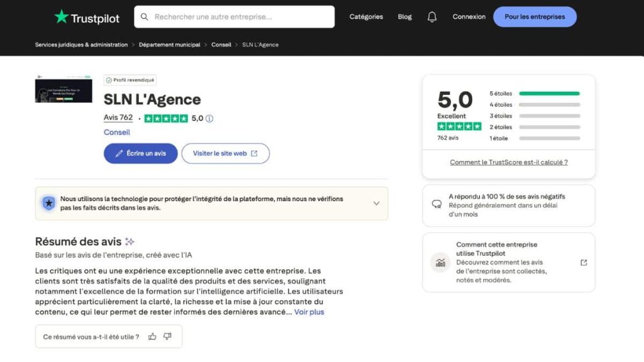644x362 pixels.
Task: Click the SLN L'Agence breadcrumb text
Action: point(260,45)
